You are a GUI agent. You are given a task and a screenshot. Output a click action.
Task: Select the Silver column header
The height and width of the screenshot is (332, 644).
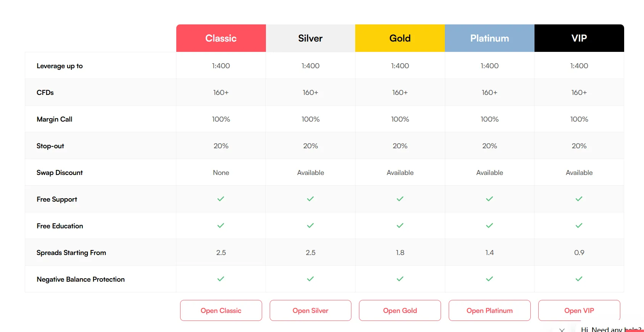click(311, 38)
